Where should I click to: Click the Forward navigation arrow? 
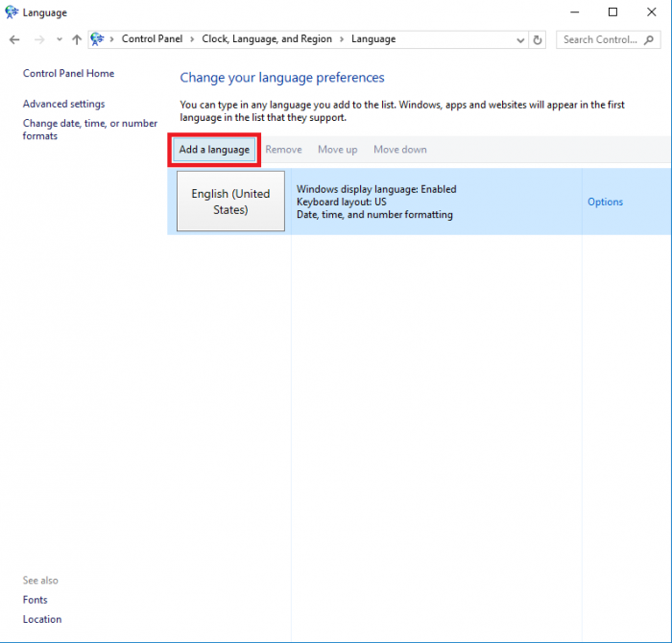(39, 40)
